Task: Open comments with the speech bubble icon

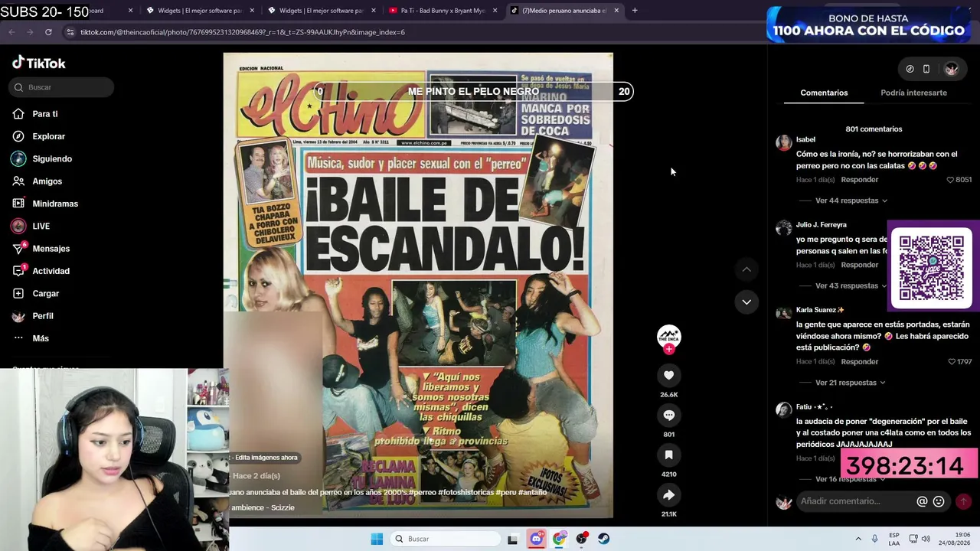Action: pyautogui.click(x=668, y=415)
